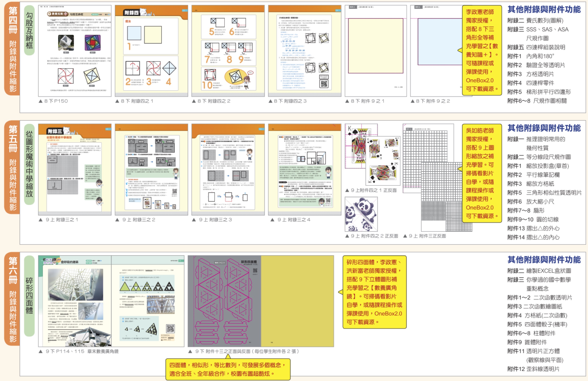Click the QR code on 碎形四面體 附件 sheet
This screenshot has width=588, height=381.
click(255, 271)
